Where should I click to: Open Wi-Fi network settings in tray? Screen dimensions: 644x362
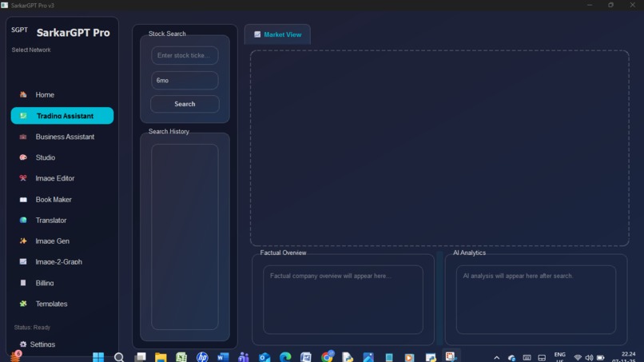click(x=578, y=357)
